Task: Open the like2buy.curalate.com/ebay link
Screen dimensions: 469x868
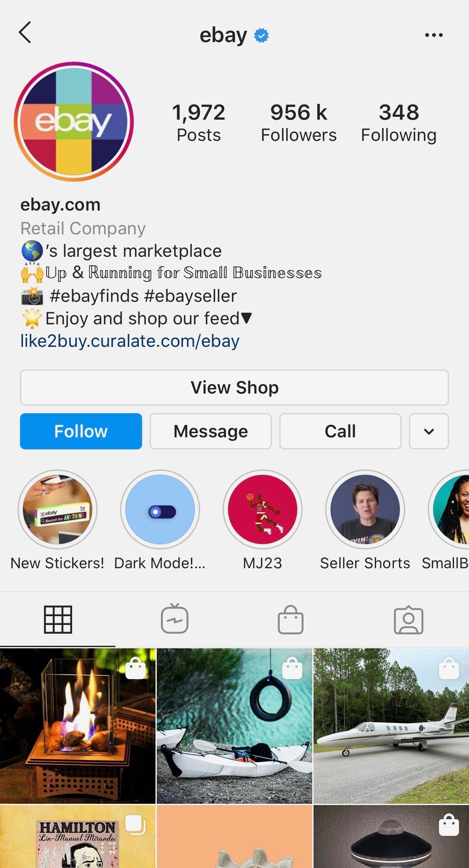Action: (130, 341)
